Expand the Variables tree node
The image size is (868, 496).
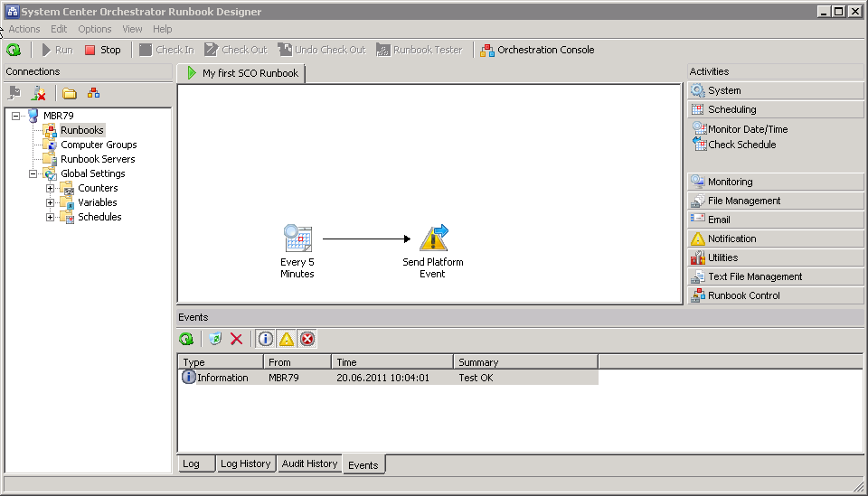click(51, 202)
